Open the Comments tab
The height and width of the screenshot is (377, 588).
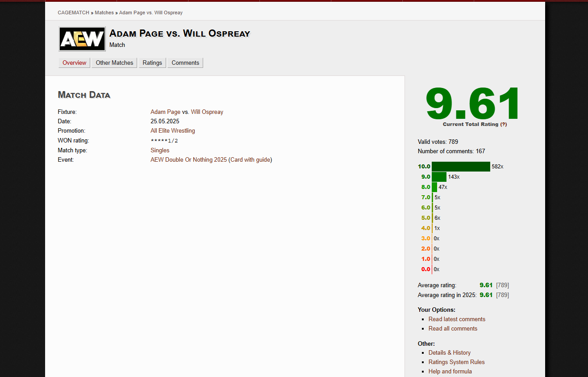(x=185, y=63)
